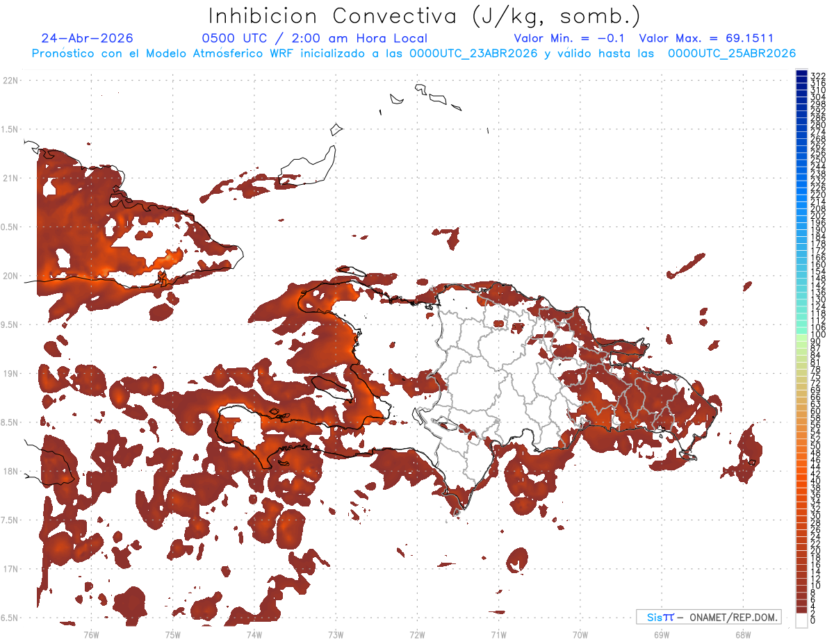
Task: Pick the white 0 swatch at colorbar bottom
Action: point(801,620)
